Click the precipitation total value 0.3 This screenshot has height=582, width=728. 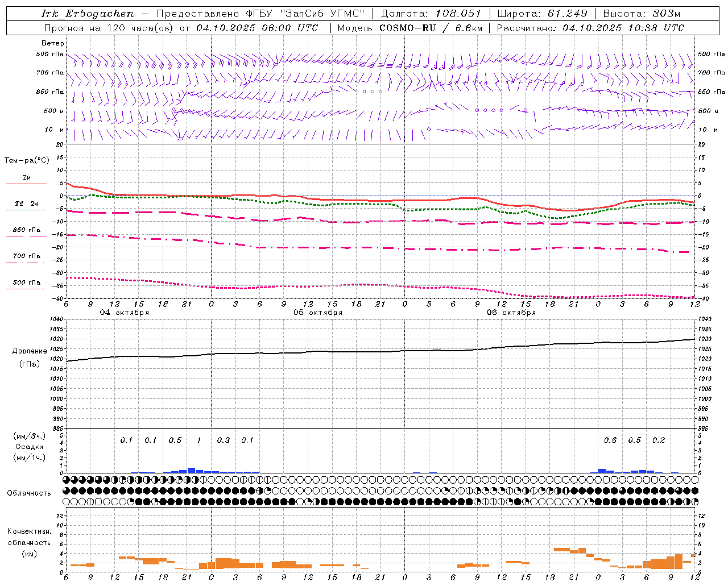pyautogui.click(x=224, y=440)
